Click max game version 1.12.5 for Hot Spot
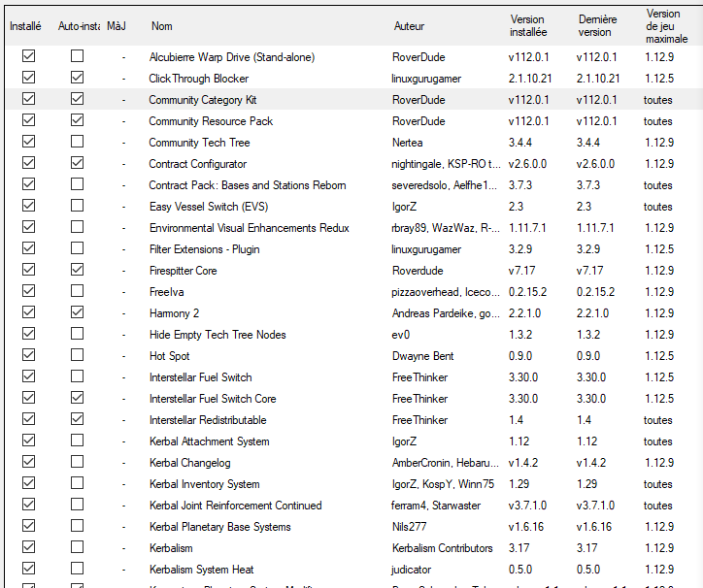This screenshot has width=703, height=588. (x=659, y=356)
